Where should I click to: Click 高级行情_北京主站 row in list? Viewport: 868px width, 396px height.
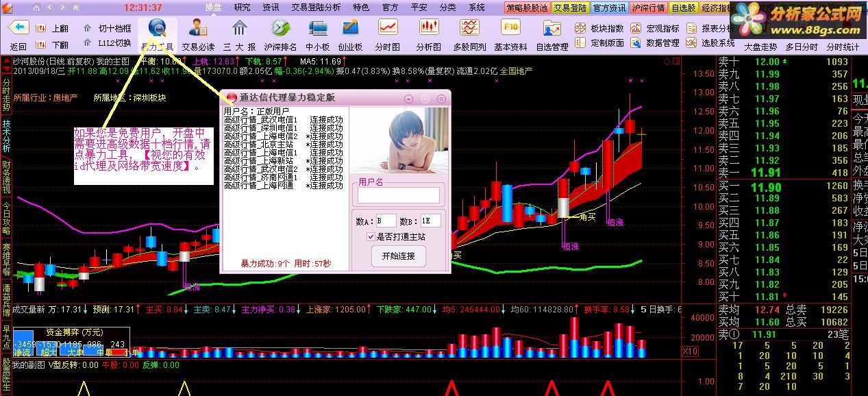pos(284,145)
